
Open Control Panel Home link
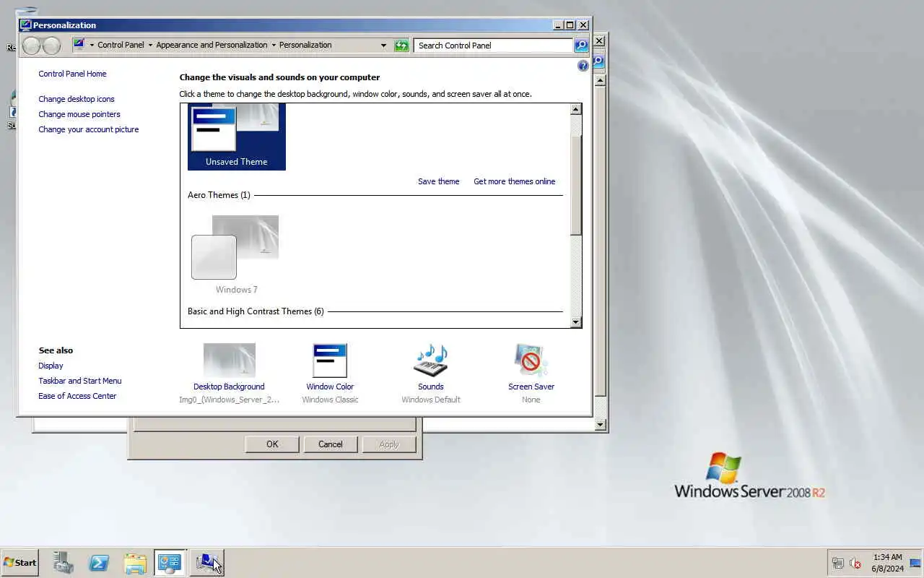click(72, 74)
